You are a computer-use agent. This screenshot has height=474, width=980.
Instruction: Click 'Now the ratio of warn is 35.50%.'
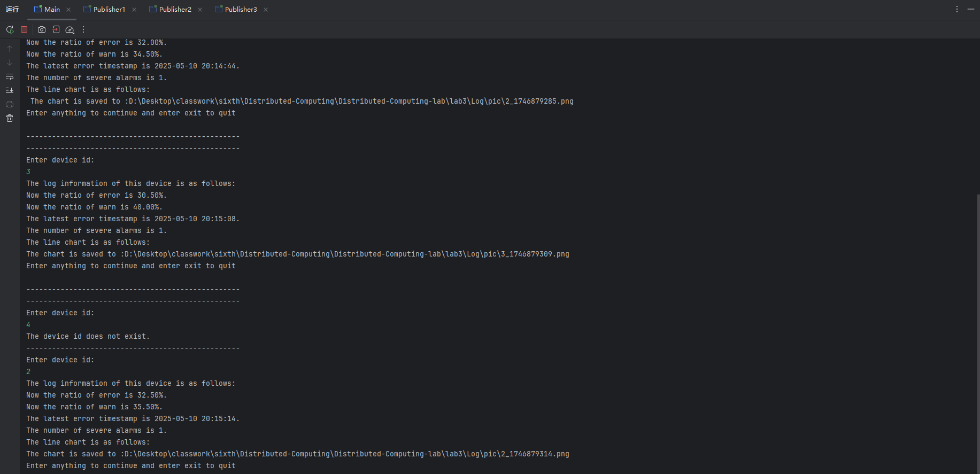pos(94,407)
